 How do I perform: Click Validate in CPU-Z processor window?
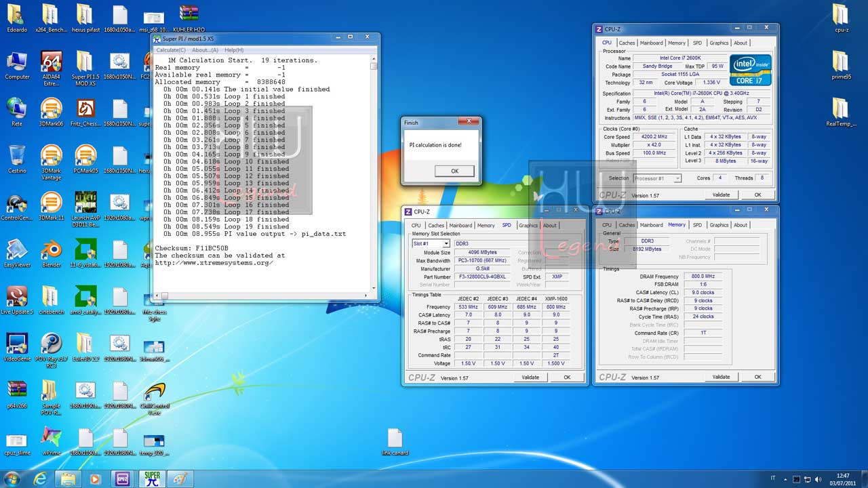(721, 195)
